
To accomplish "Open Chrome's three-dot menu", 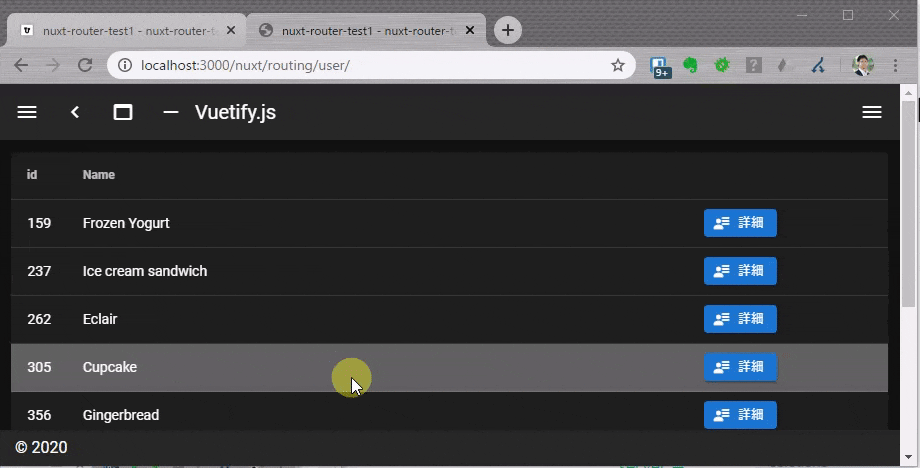I will point(895,65).
